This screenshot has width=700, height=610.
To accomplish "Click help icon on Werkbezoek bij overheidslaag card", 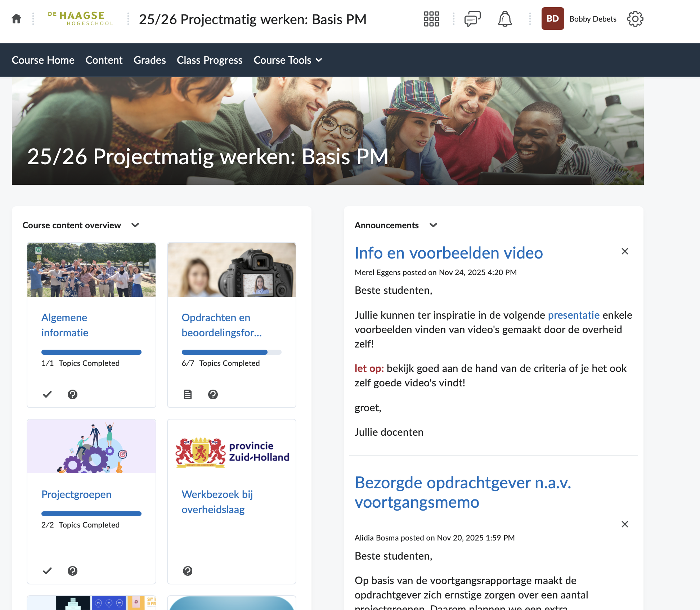I will pos(188,571).
